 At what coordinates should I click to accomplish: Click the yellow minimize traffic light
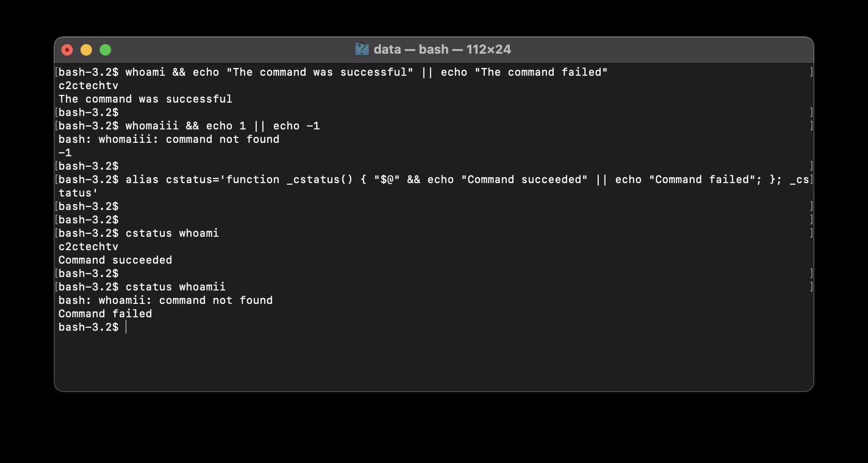click(86, 49)
